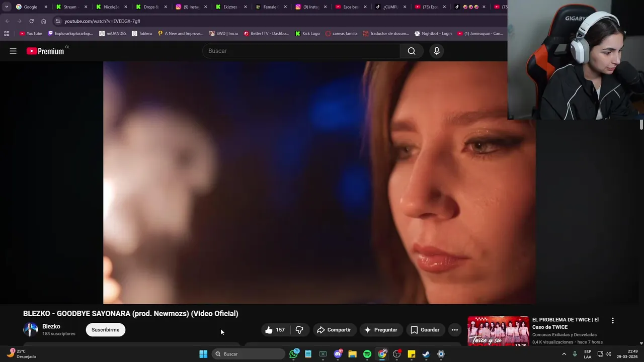Open the Compartir share dialog
644x362 pixels.
tap(334, 330)
